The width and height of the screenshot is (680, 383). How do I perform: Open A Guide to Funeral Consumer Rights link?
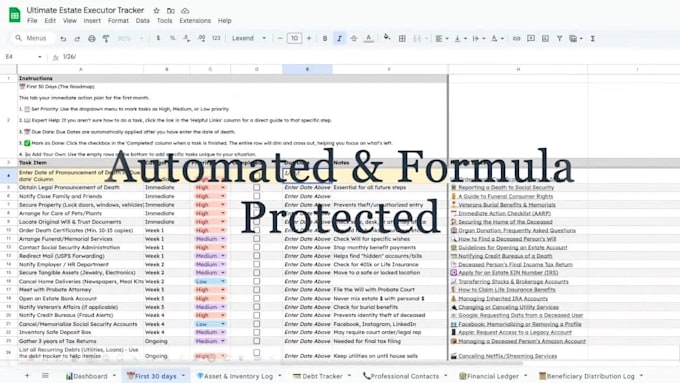(506, 196)
